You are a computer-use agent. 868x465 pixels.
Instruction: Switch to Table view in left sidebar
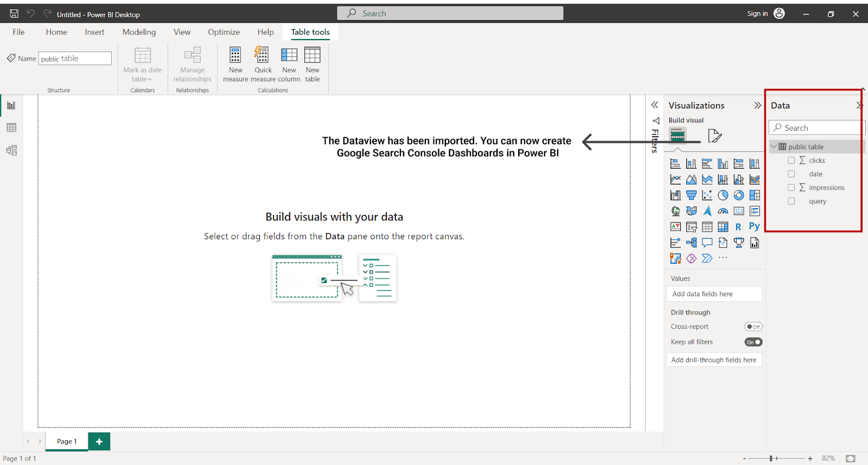pyautogui.click(x=11, y=128)
